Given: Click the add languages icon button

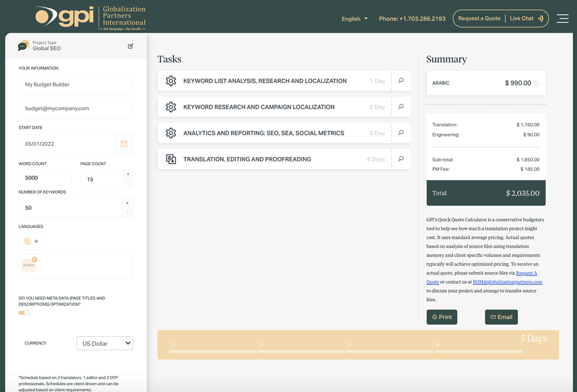Looking at the screenshot, I should point(31,241).
